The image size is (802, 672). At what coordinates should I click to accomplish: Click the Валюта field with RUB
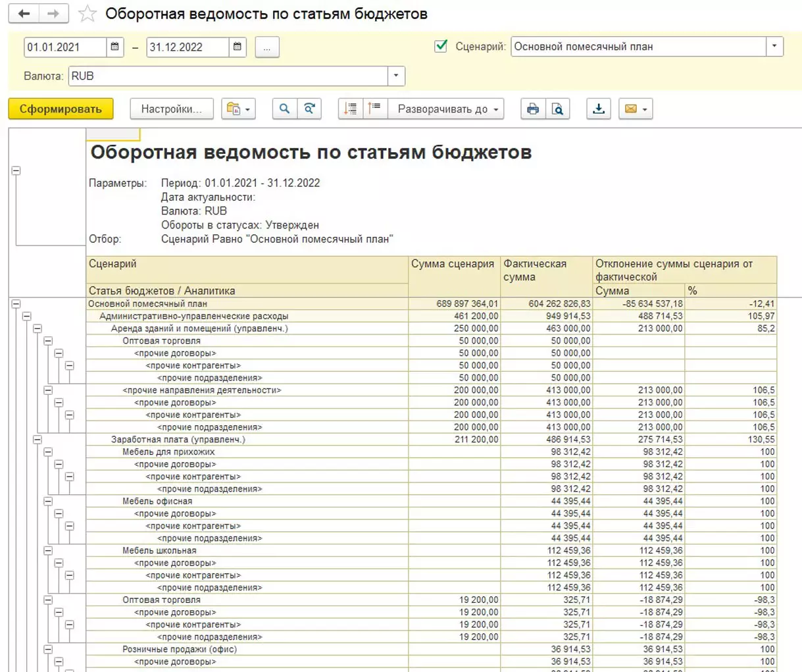pyautogui.click(x=228, y=76)
